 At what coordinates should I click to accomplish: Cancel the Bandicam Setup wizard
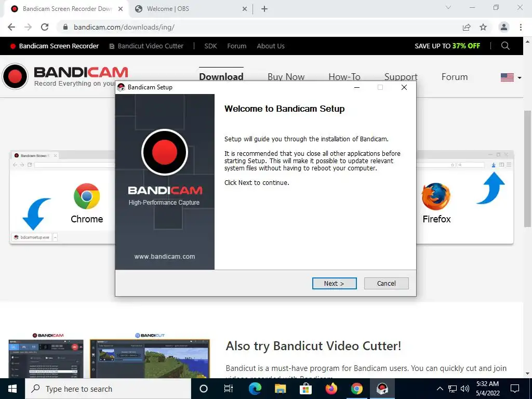[x=386, y=283]
